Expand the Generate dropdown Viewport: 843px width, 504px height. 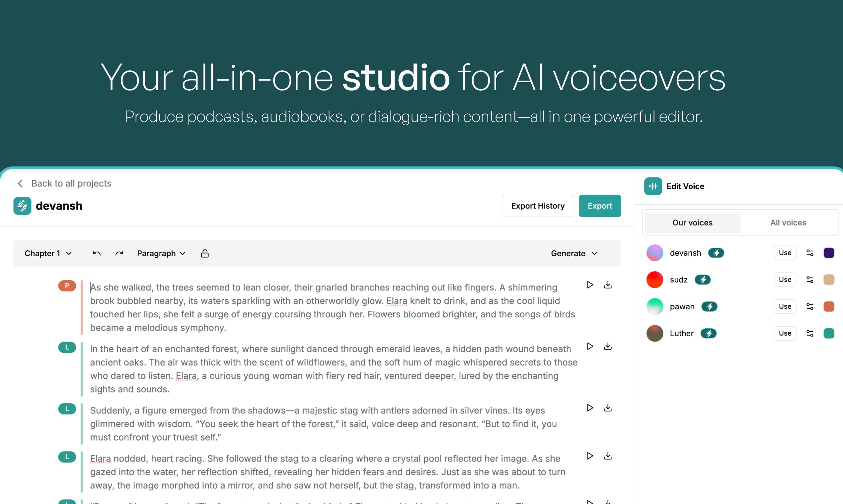[574, 253]
